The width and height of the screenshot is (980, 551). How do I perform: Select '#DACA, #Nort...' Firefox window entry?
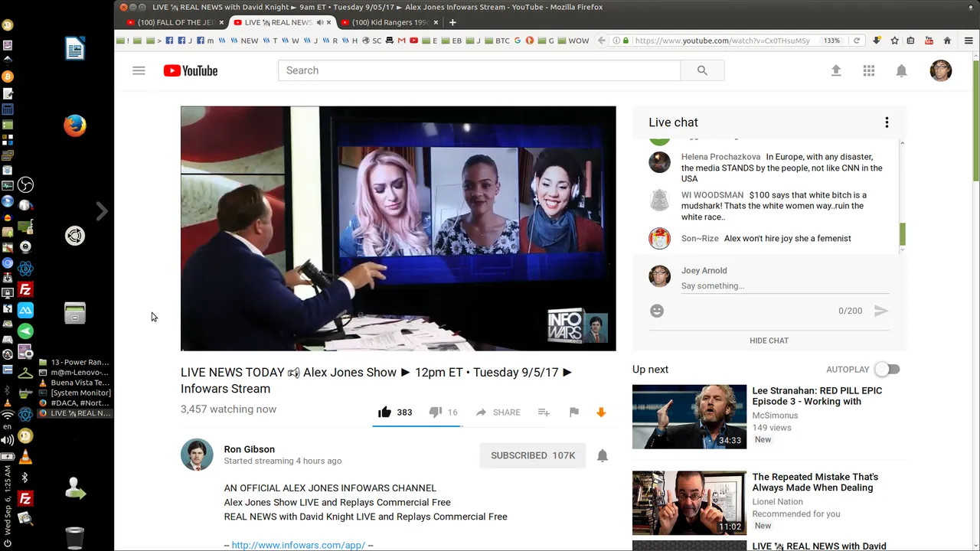click(75, 403)
